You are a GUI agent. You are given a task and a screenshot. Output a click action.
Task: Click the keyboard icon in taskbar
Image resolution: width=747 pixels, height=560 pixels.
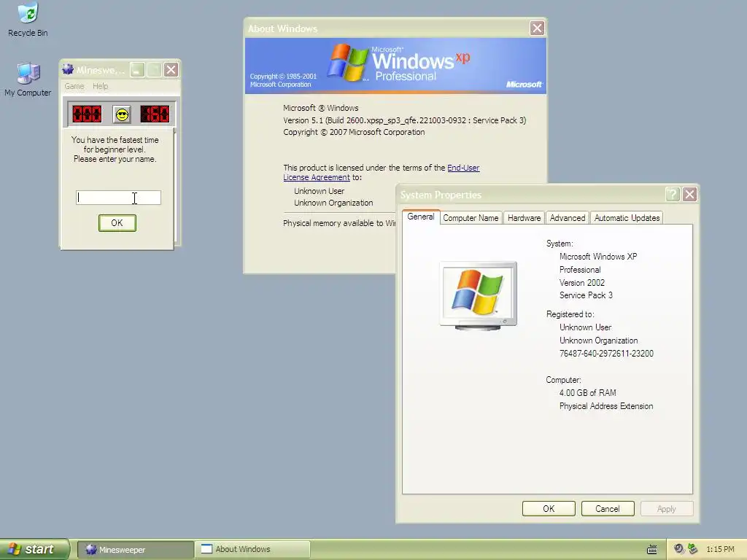click(x=651, y=550)
